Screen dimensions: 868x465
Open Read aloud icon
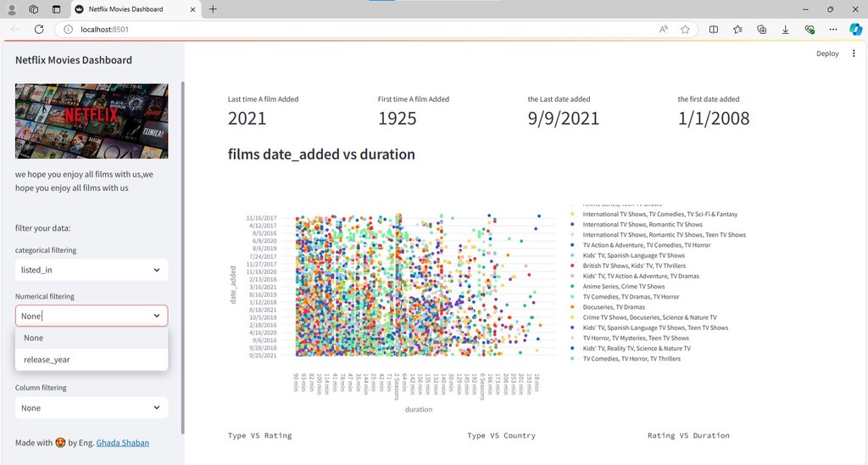[x=663, y=30]
